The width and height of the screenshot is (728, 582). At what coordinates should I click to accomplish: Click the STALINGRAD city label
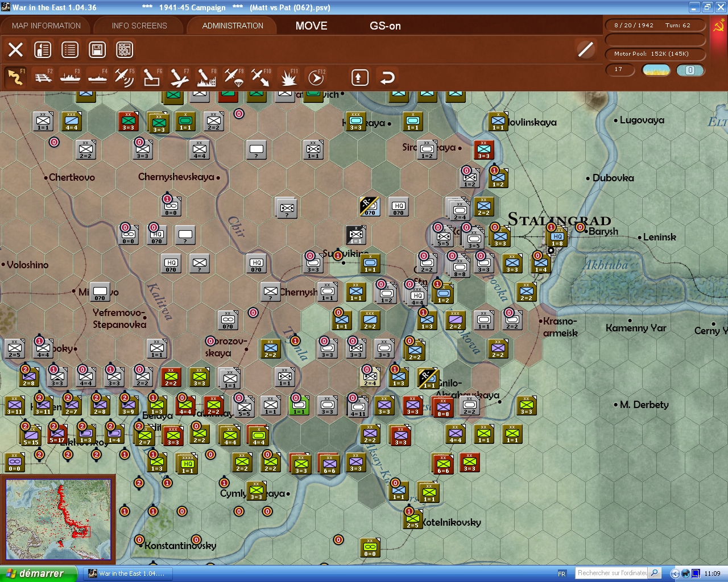(559, 219)
